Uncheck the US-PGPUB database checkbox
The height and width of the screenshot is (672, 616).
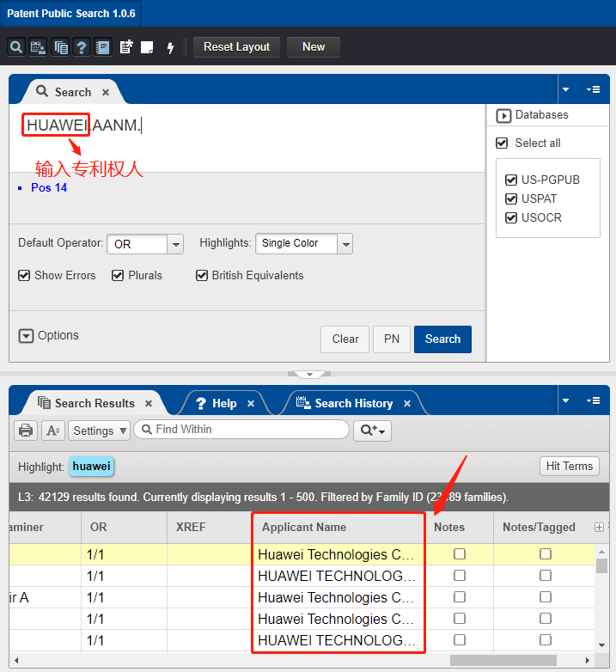(x=511, y=180)
